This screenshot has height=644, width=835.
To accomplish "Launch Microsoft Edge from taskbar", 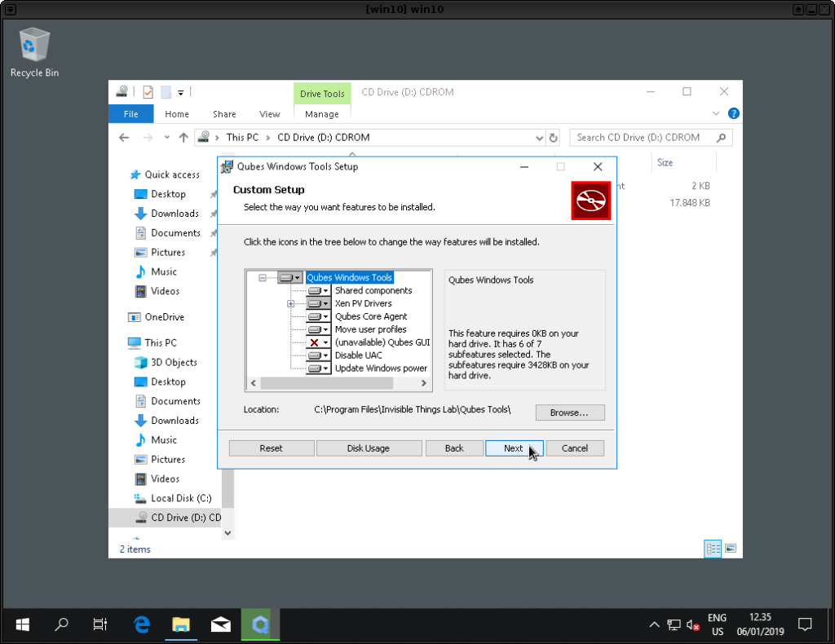I will point(142,624).
